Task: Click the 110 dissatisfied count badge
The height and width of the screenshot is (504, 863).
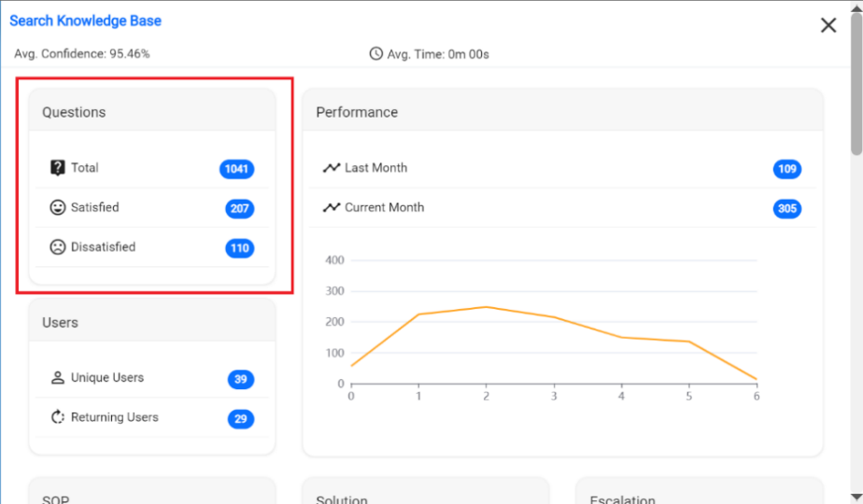Action: pos(239,248)
